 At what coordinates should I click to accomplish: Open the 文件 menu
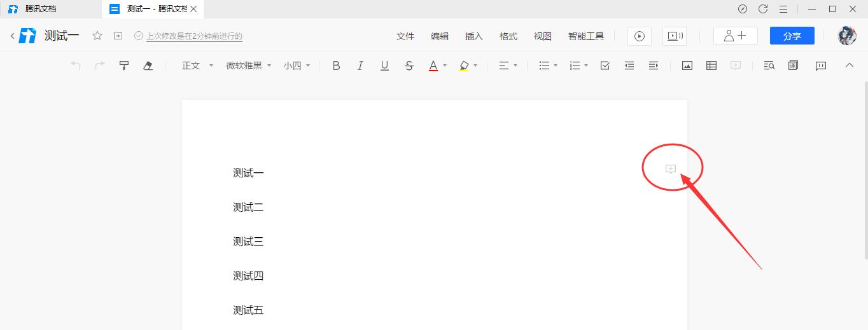coord(405,36)
